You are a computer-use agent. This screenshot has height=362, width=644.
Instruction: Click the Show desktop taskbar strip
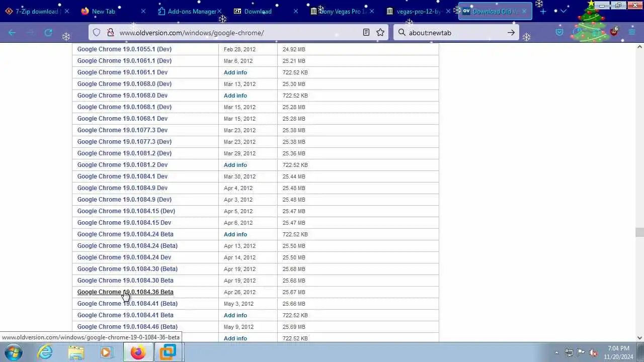[640, 352]
